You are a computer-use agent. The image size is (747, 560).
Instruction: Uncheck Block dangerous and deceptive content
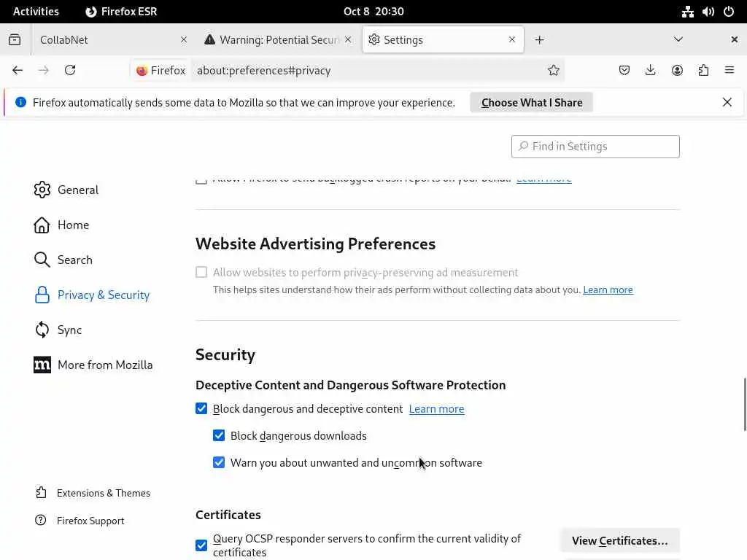pos(201,409)
